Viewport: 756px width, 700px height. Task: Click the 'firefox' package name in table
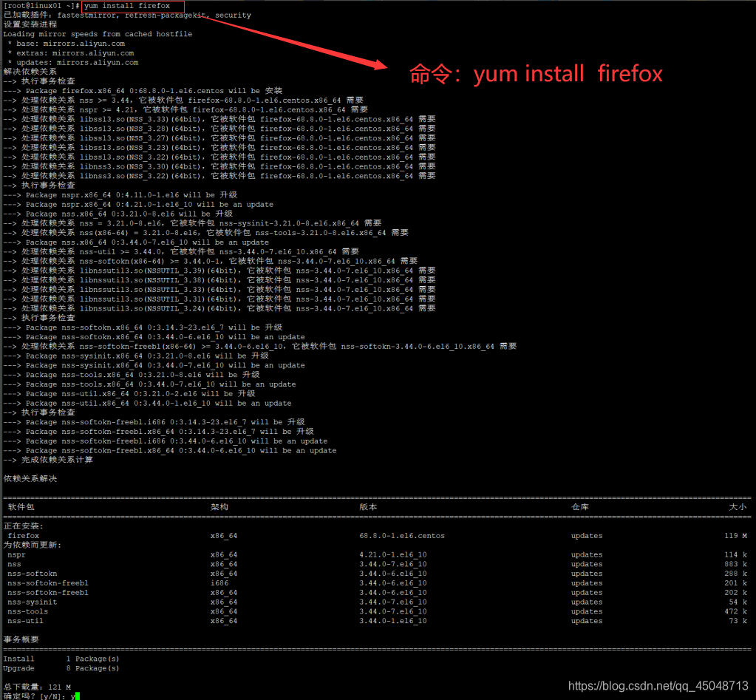(x=23, y=536)
